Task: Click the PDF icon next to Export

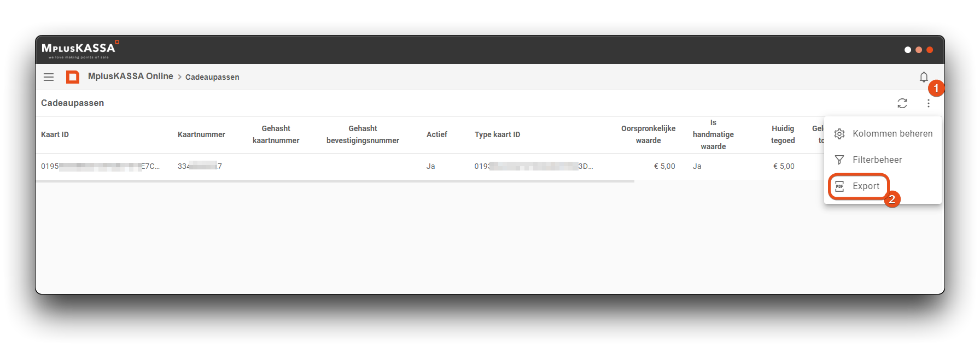Action: pyautogui.click(x=839, y=186)
